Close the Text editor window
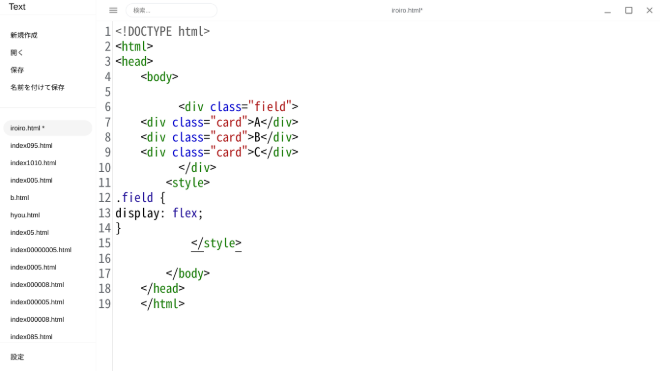The height and width of the screenshot is (371, 660). [x=649, y=11]
